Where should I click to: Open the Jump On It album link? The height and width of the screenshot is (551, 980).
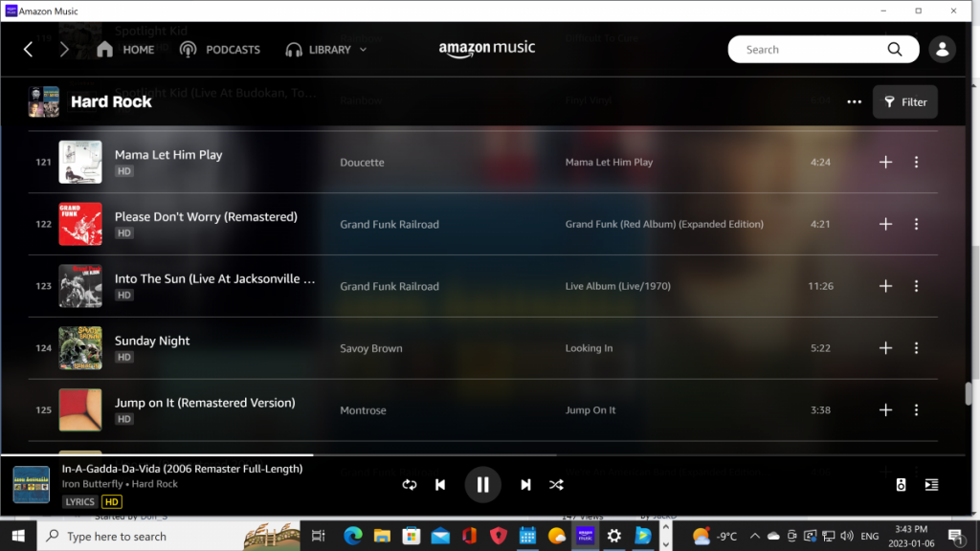coord(590,410)
